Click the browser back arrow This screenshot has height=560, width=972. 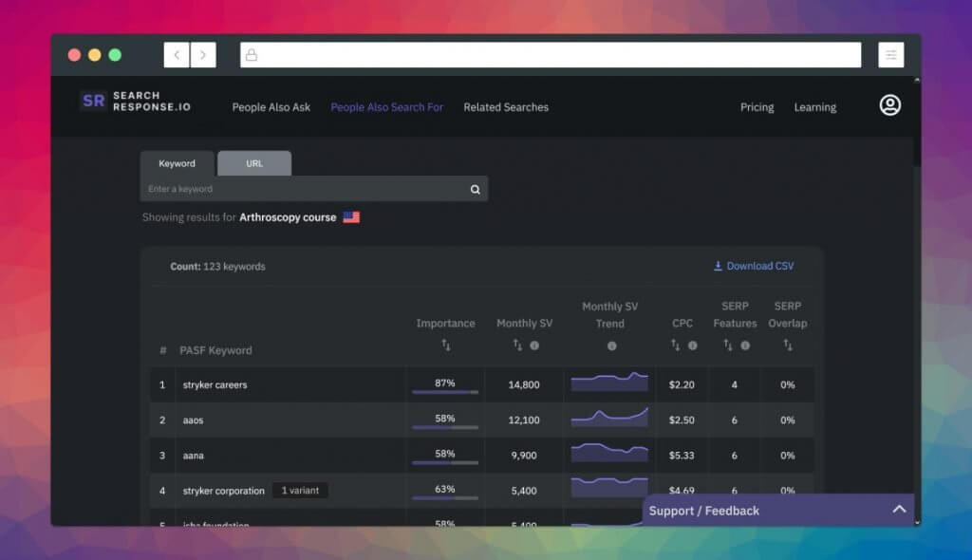[x=177, y=54]
